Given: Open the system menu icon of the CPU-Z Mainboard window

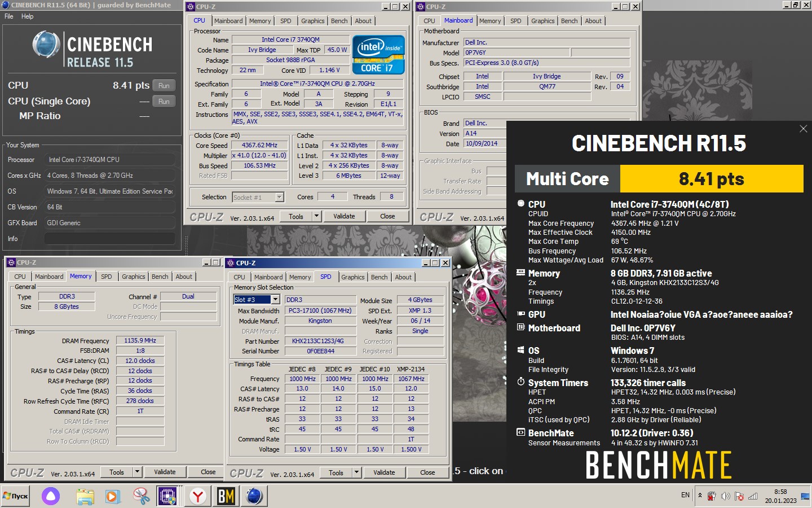Looking at the screenshot, I should pyautogui.click(x=421, y=7).
